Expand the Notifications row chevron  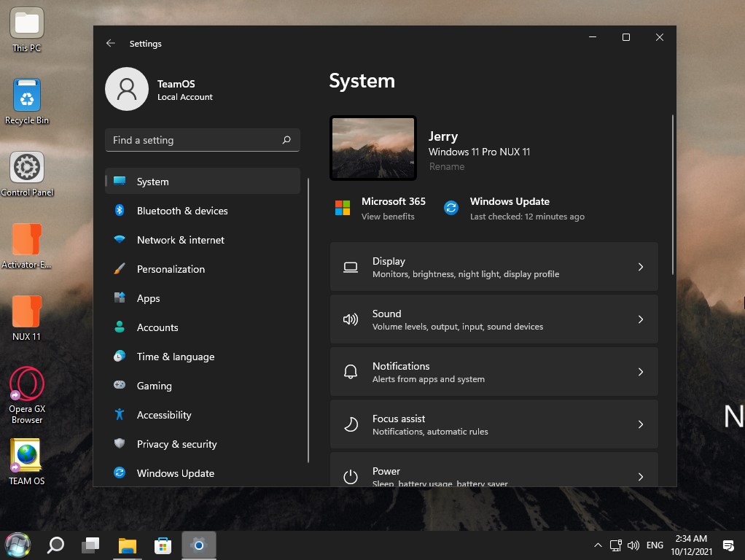(641, 372)
